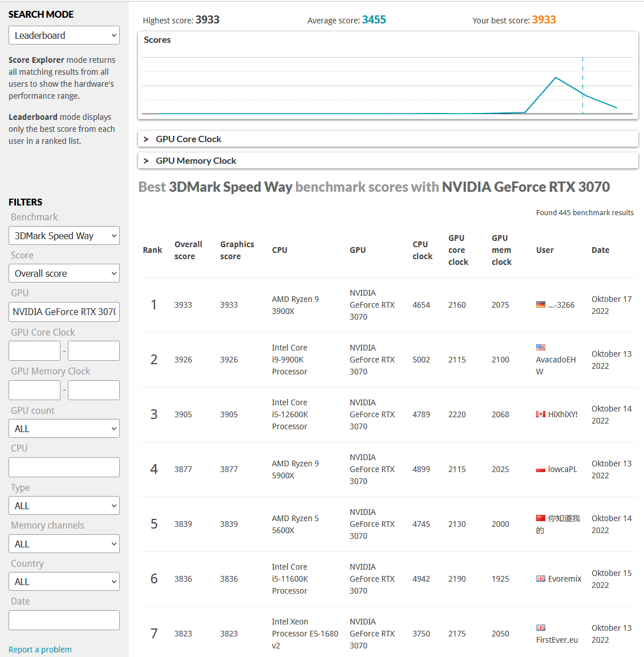Image resolution: width=644 pixels, height=657 pixels.
Task: Click the Date column header
Action: click(x=601, y=249)
